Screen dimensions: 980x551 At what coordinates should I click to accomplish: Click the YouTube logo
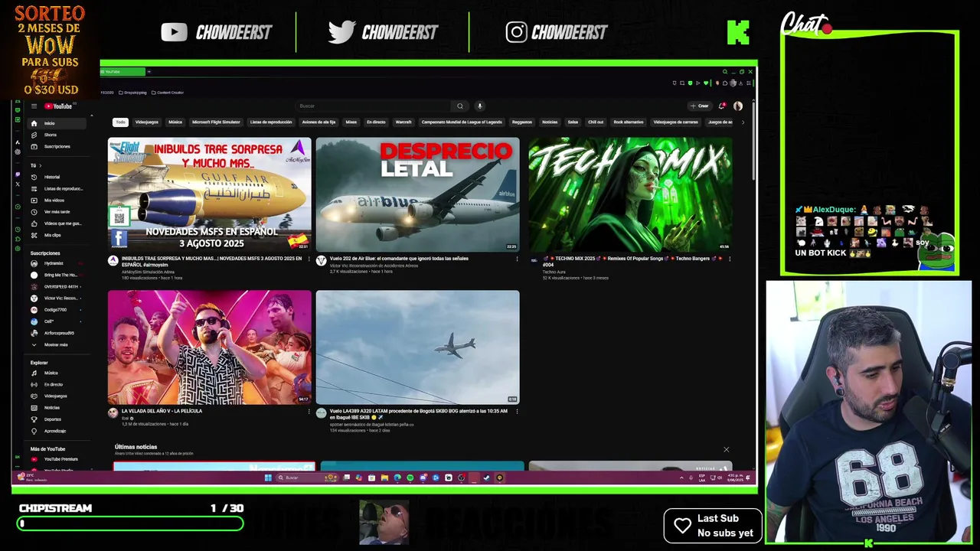[58, 106]
